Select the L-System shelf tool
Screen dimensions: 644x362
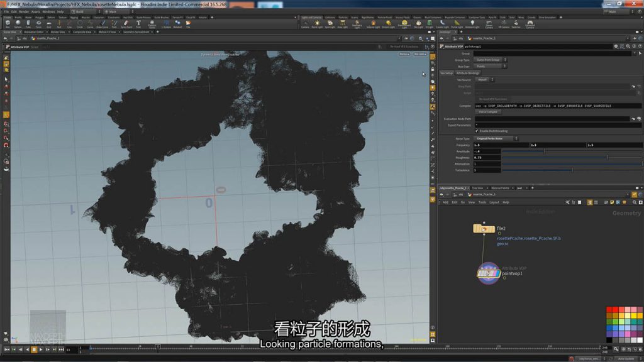(x=166, y=25)
